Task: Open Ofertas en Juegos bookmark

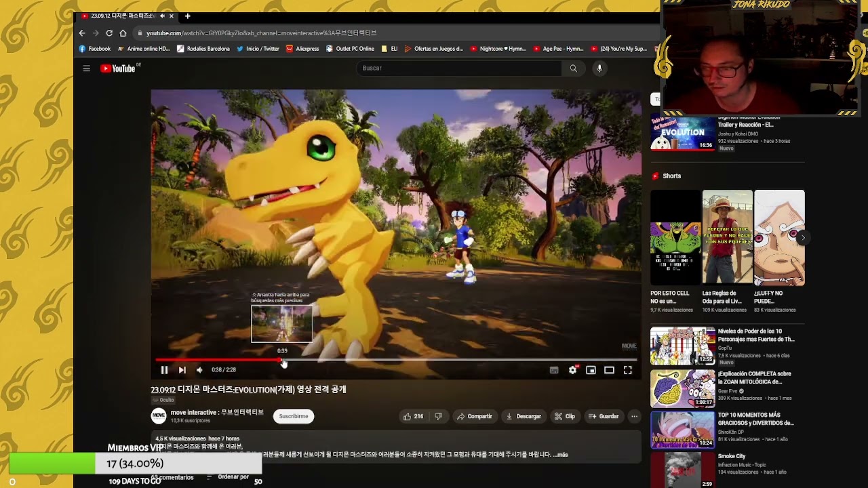Action: (434, 49)
